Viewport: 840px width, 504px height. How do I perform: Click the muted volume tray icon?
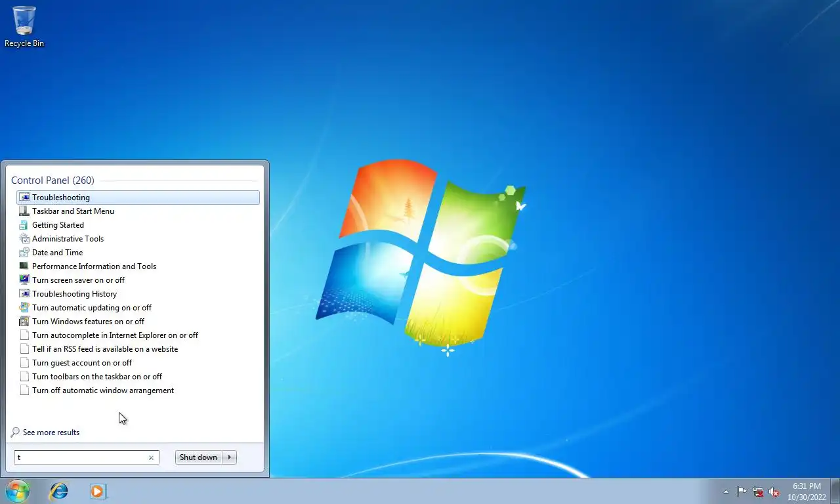(774, 492)
